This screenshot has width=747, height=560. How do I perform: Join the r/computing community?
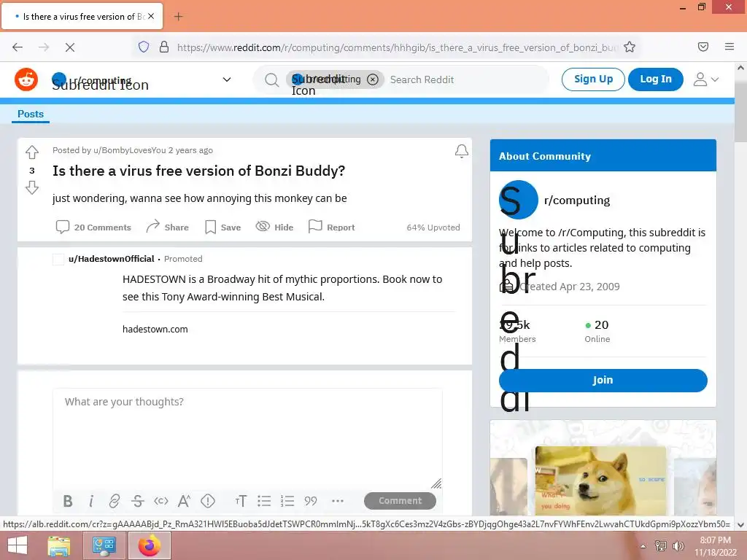click(603, 380)
